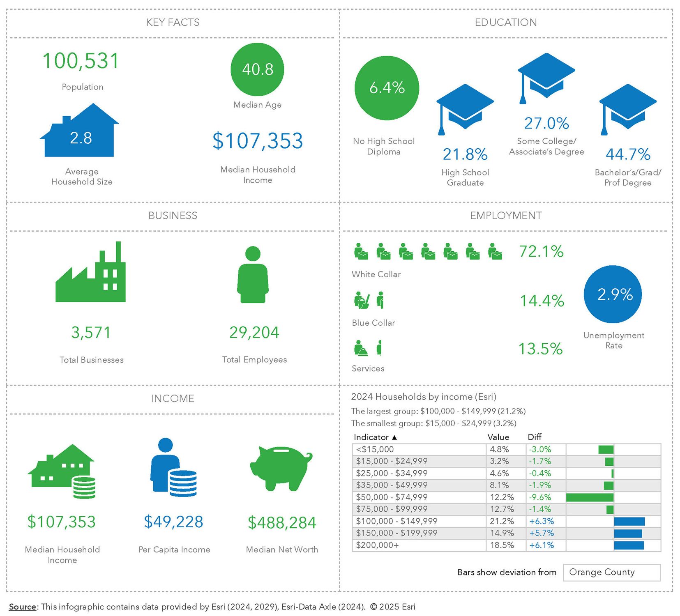680x616 pixels.
Task: Click the green No High School Diploma circle
Action: coord(387,88)
